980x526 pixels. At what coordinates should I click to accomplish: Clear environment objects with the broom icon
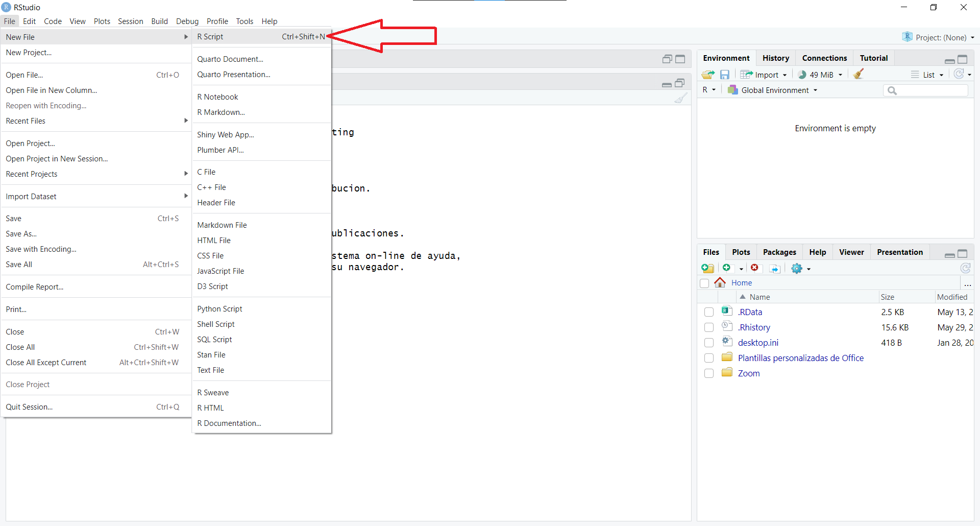859,74
